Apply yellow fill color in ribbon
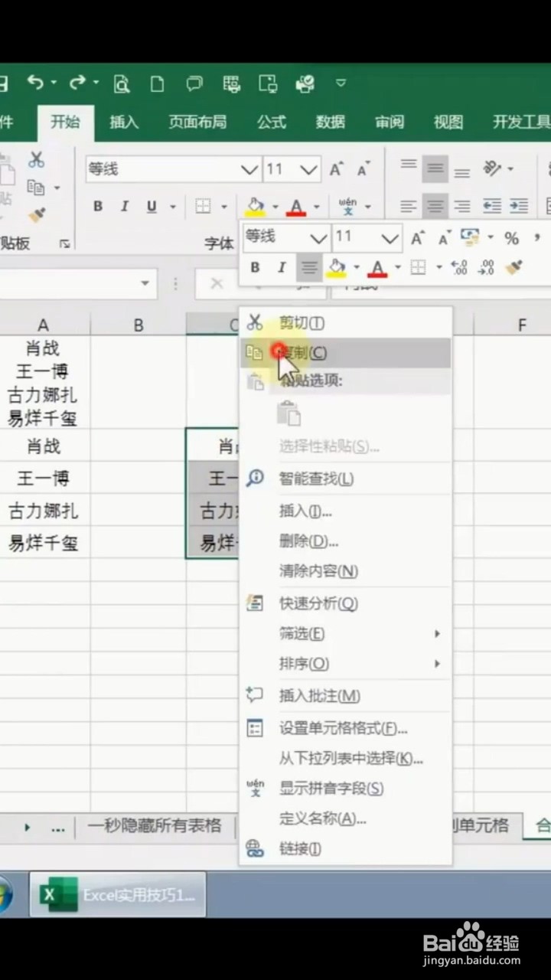 (255, 206)
